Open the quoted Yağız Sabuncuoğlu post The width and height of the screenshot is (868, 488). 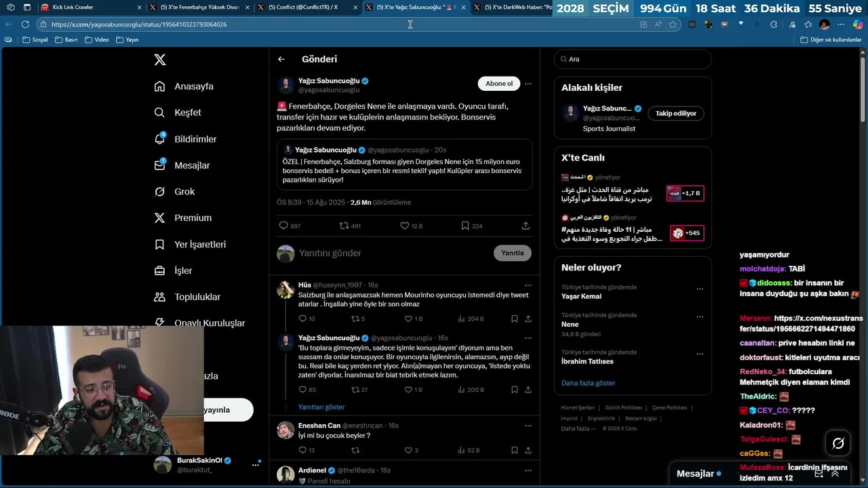point(404,165)
